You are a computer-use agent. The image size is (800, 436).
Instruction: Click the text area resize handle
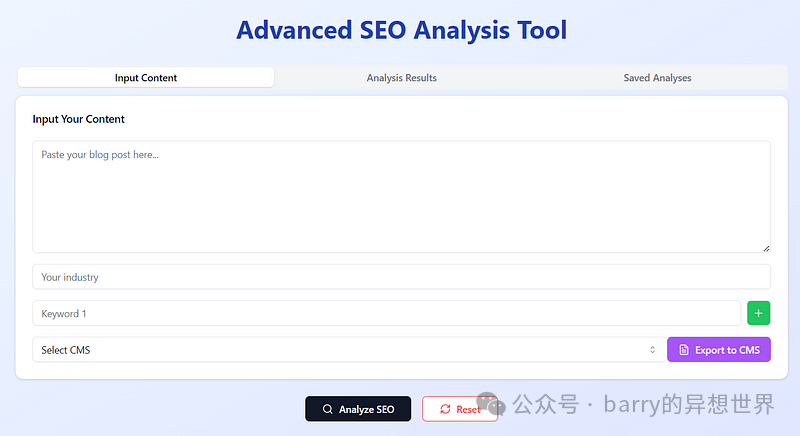[766, 248]
